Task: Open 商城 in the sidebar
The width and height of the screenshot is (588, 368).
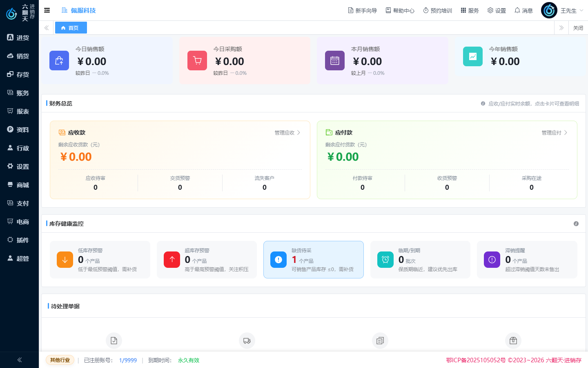Action: (x=19, y=185)
